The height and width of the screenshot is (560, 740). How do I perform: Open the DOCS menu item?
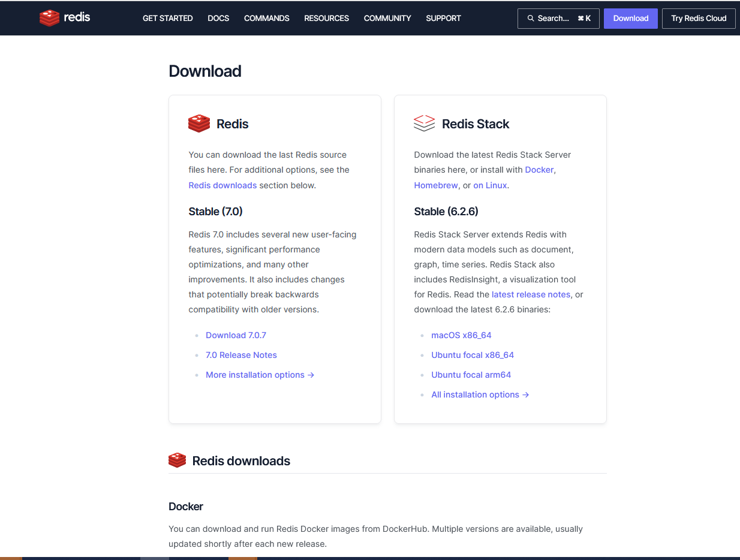[218, 18]
